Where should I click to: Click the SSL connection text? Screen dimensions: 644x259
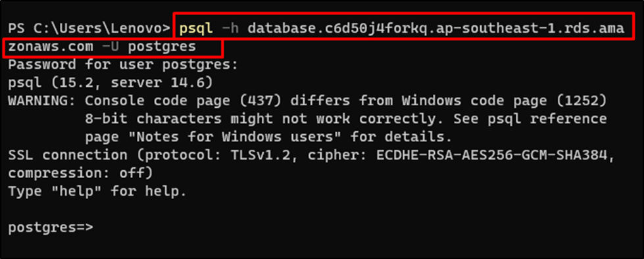point(68,155)
